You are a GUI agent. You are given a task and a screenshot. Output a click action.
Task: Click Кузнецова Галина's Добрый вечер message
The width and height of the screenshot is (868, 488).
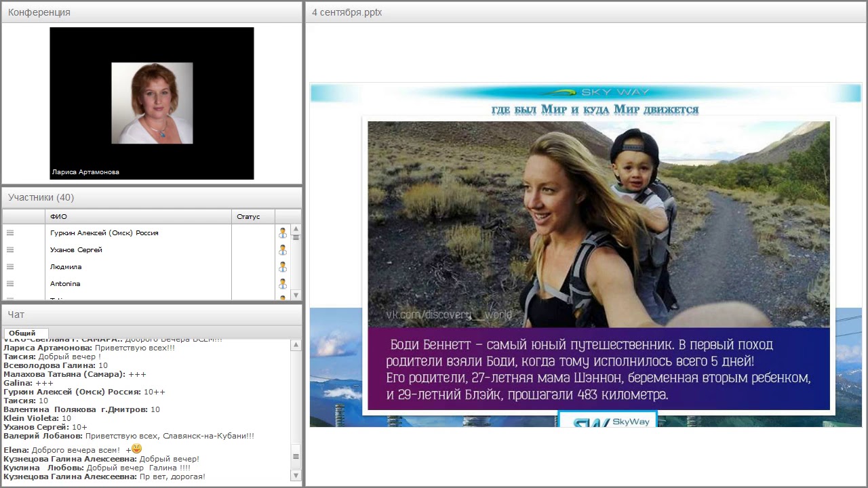(101, 459)
